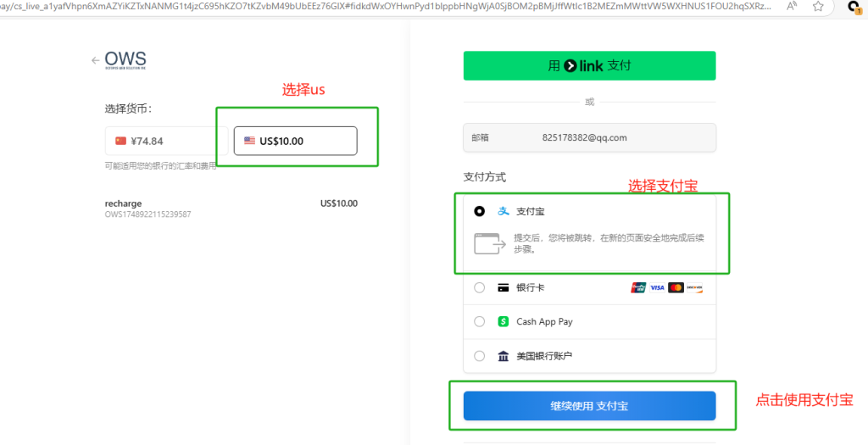Click the favorites star icon in address bar
Viewport: 868px width, 445px height.
coord(818,7)
